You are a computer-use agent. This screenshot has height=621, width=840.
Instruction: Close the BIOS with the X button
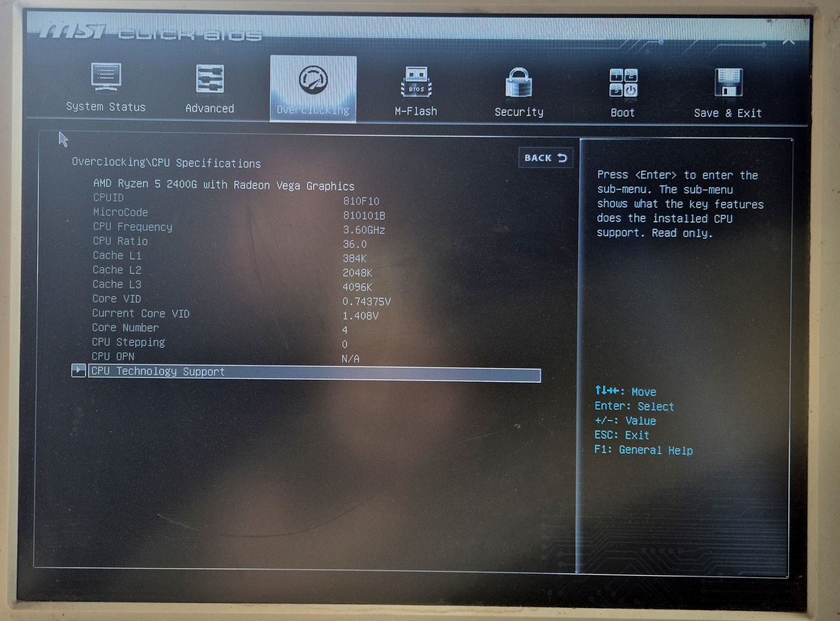pos(789,41)
